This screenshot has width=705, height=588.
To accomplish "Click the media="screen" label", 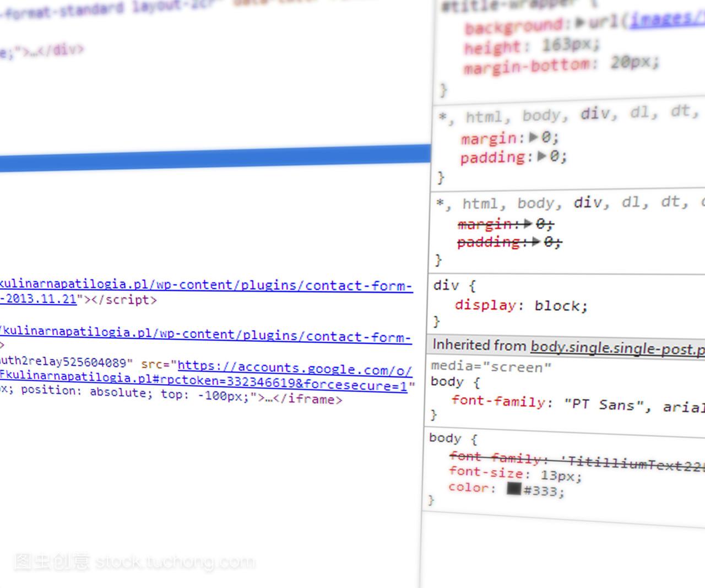I will coord(491,366).
